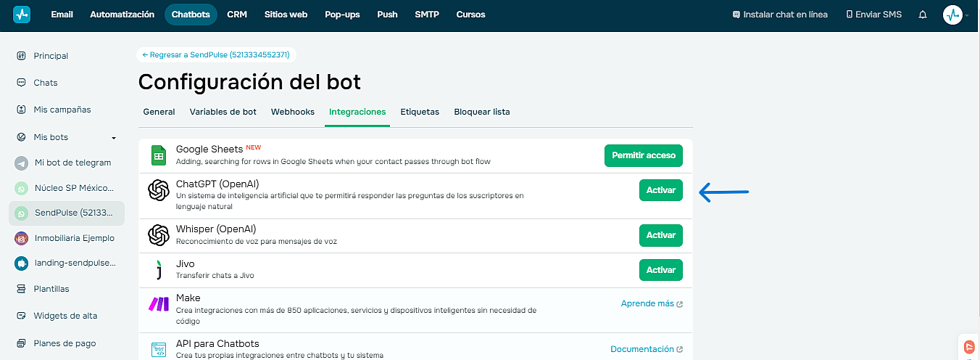Click the Planes de pago icon
This screenshot has height=360, width=980.
(21, 343)
